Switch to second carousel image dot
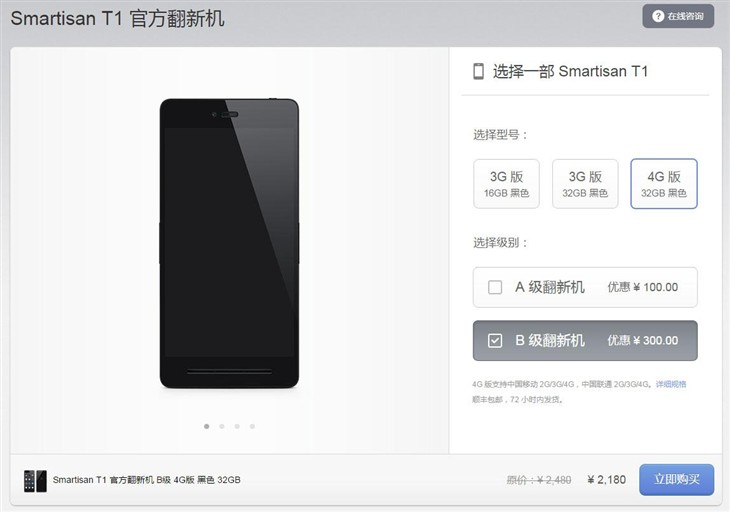 coord(222,426)
